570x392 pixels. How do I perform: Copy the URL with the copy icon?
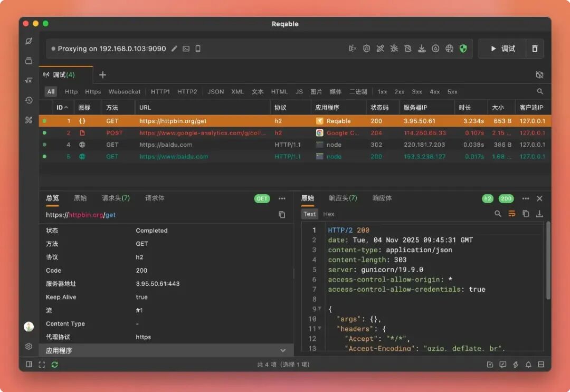tap(282, 215)
